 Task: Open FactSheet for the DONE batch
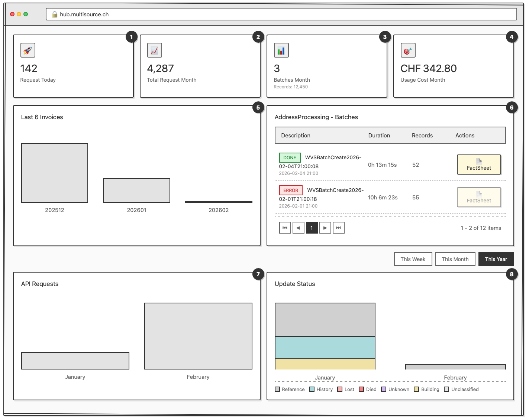(479, 165)
